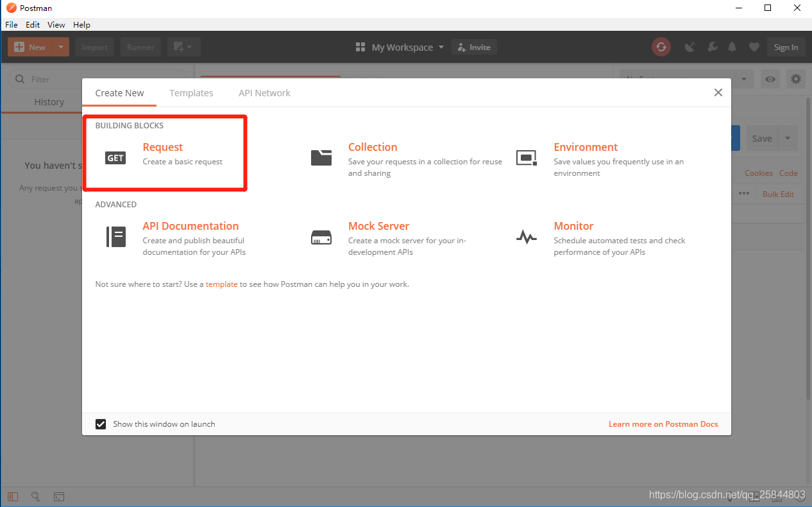This screenshot has height=507, width=812.
Task: Select the Create New tab
Action: [x=119, y=93]
